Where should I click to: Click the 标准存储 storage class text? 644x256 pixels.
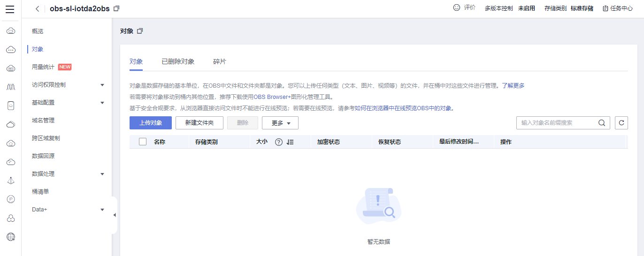pyautogui.click(x=582, y=8)
